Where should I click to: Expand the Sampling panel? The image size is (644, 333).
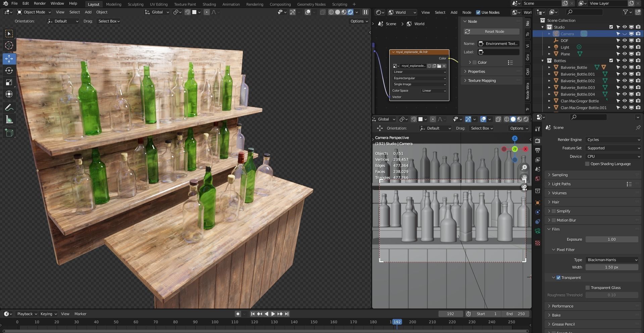(x=560, y=175)
